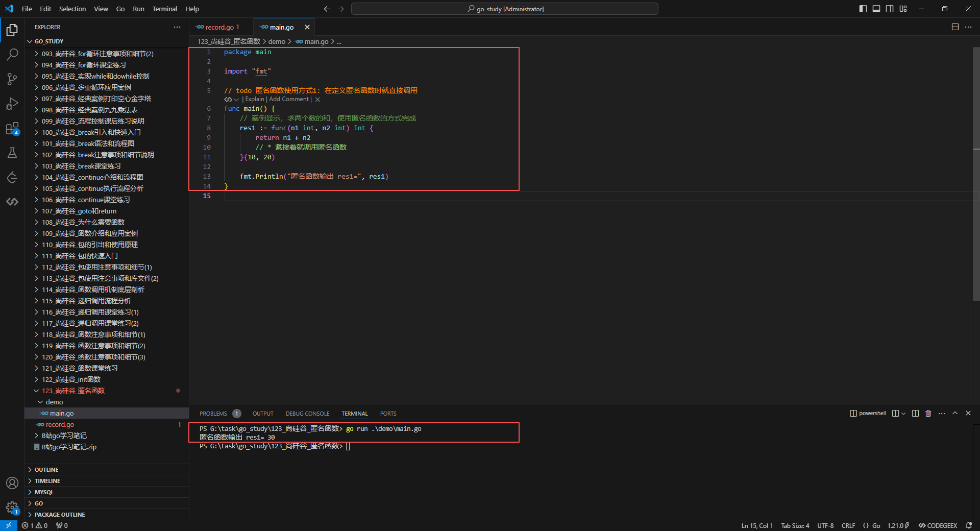Click the editor vertical scrollbar
980x531 pixels.
(976, 174)
